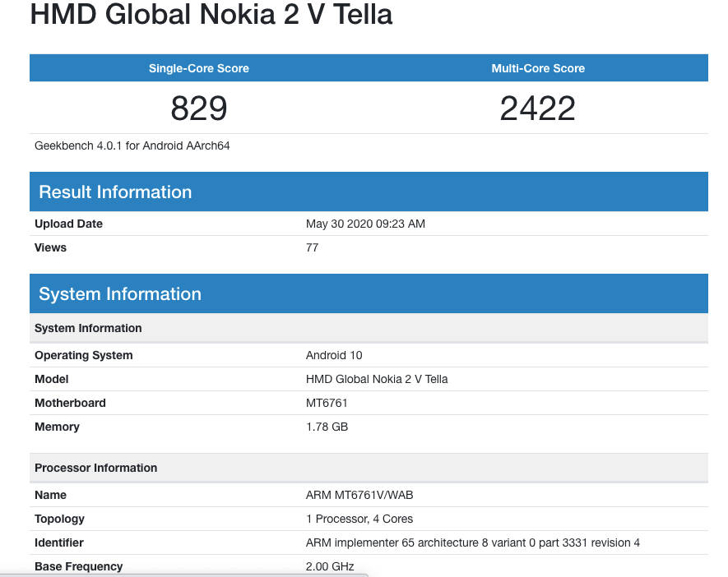Screen dimensions: 728x577
Task: Select the Upload Date label
Action: click(68, 224)
